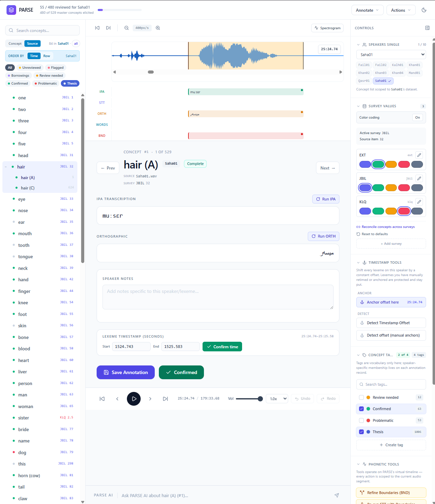Step back one in player
Image resolution: width=435 pixels, height=504 pixels.
pyautogui.click(x=117, y=399)
